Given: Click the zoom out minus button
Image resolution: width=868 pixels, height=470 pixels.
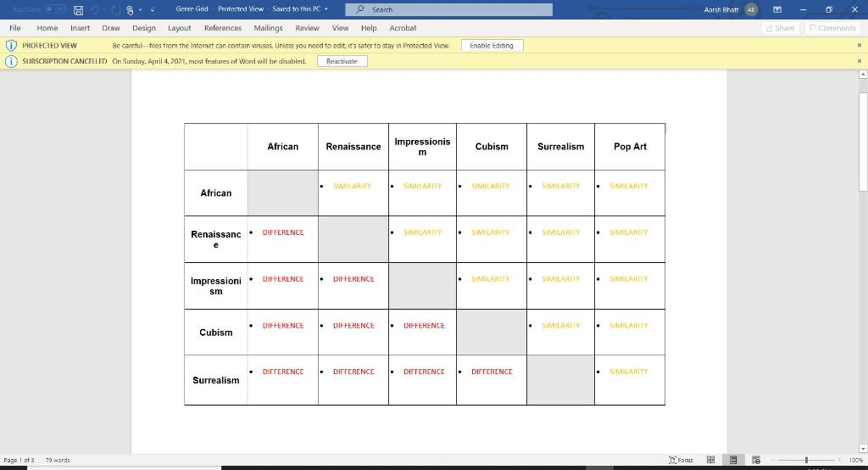Looking at the screenshot, I should (773, 460).
